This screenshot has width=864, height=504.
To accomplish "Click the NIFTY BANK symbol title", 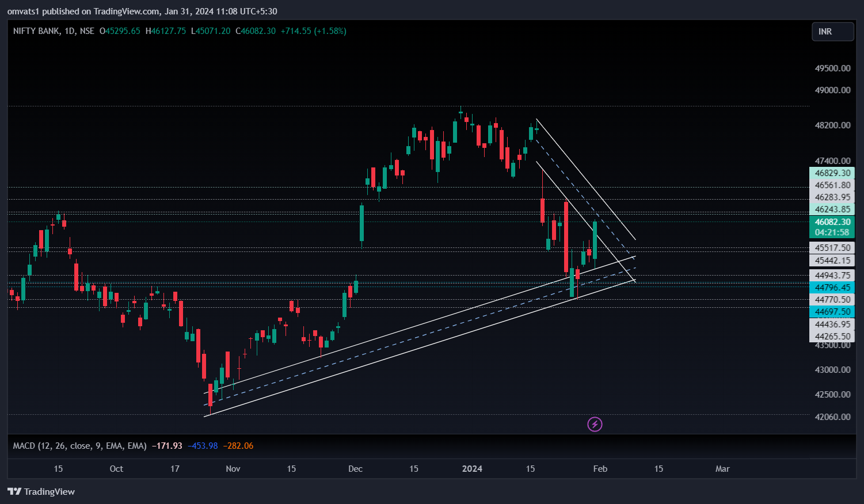I will coord(36,31).
